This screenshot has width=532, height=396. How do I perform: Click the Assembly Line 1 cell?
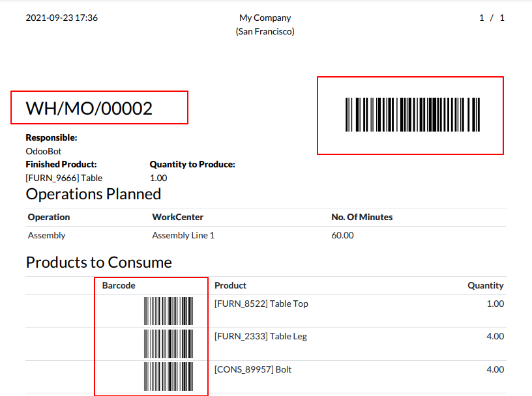tap(183, 235)
